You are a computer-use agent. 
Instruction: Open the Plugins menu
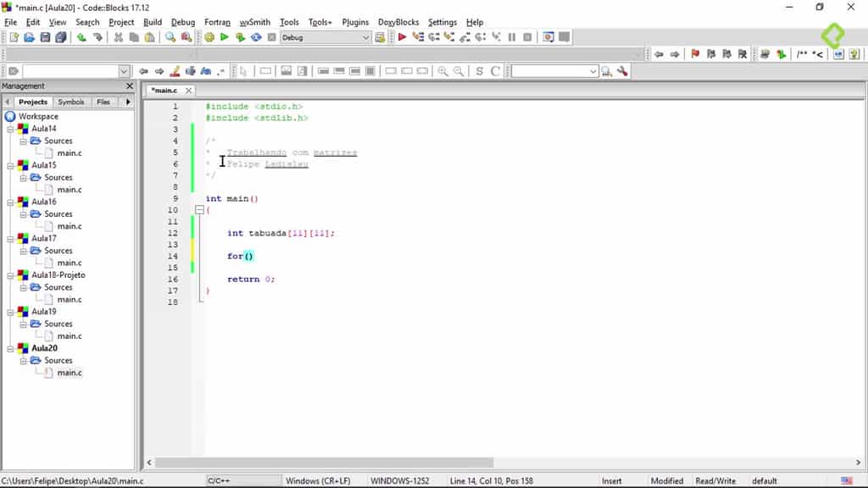coord(355,22)
